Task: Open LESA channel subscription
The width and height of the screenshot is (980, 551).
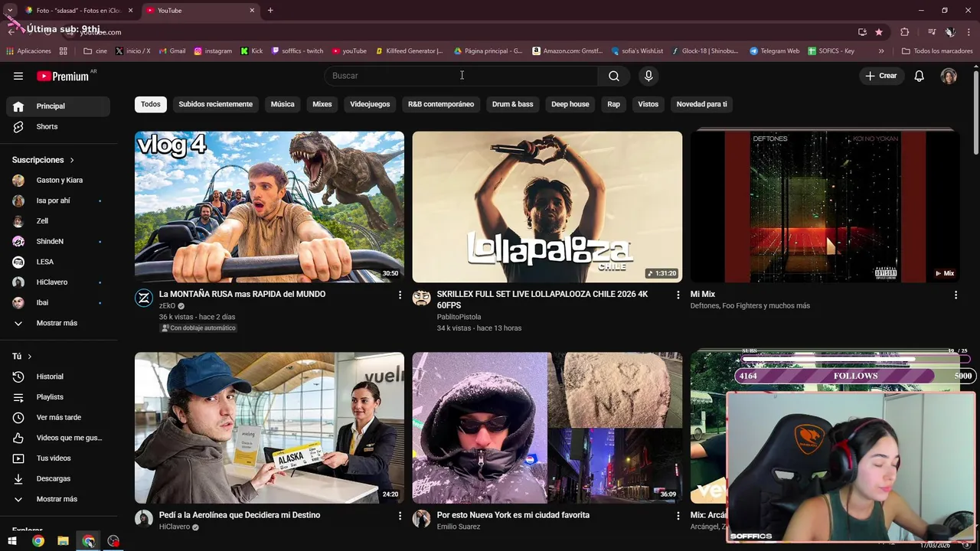Action: [x=58, y=262]
